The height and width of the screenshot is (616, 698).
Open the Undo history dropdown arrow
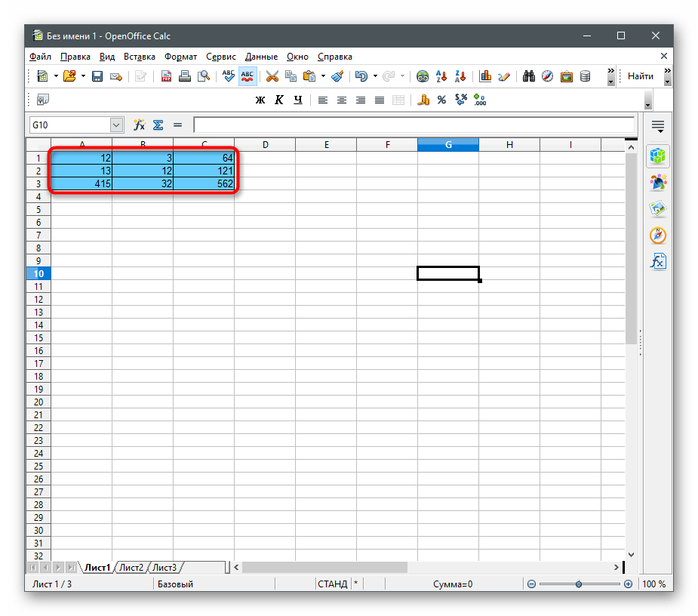(375, 76)
